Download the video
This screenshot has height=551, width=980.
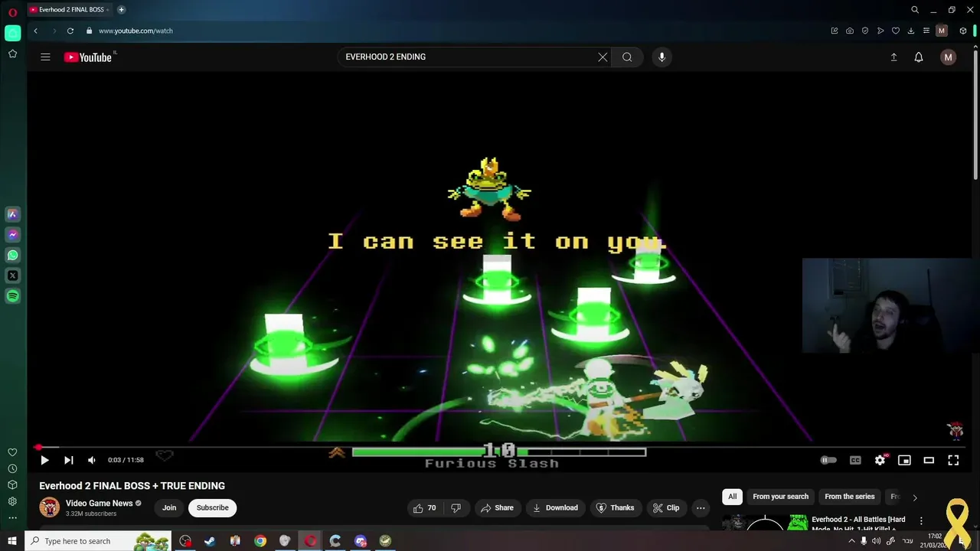[555, 507]
